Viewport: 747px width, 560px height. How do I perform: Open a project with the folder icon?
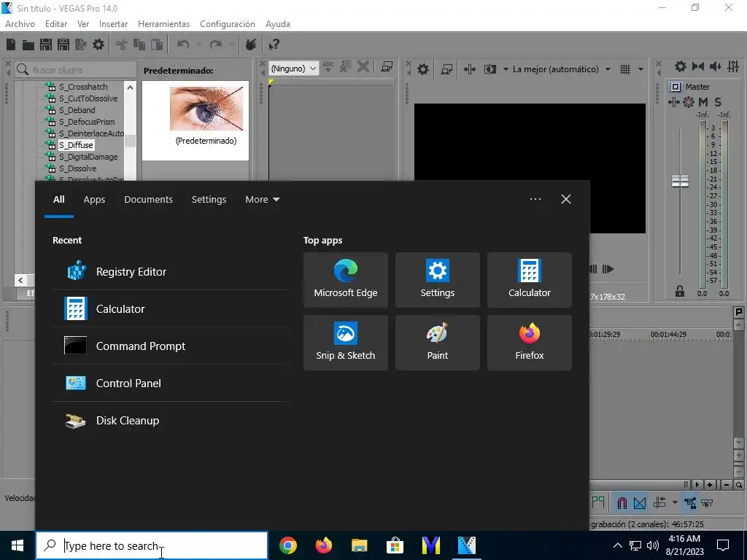pos(28,44)
